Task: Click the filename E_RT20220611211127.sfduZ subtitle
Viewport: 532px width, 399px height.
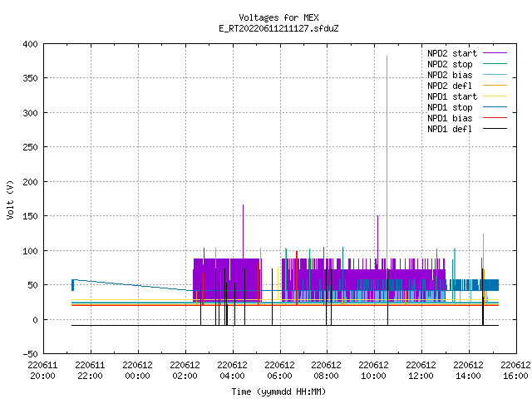Action: (278, 28)
